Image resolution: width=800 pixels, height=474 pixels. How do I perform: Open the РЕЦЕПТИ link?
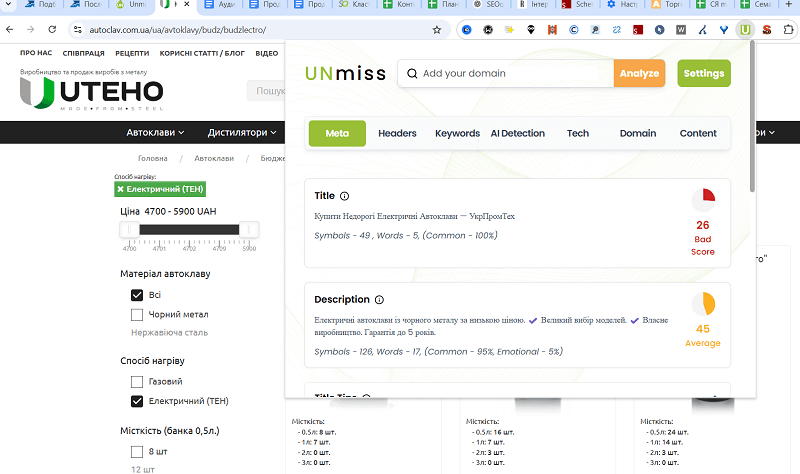(x=132, y=53)
